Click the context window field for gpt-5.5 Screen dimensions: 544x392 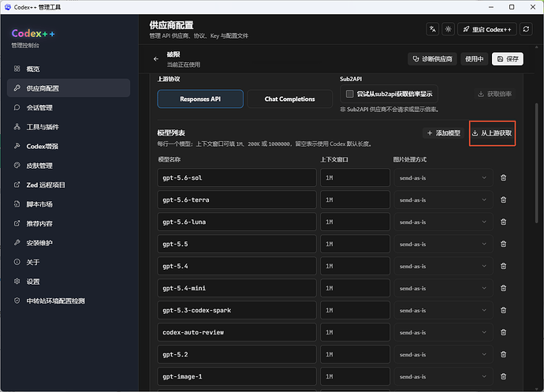[x=356, y=244]
